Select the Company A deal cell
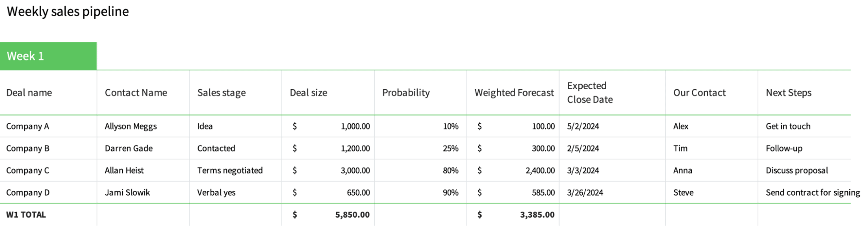This screenshot has height=239, width=868. [28, 126]
